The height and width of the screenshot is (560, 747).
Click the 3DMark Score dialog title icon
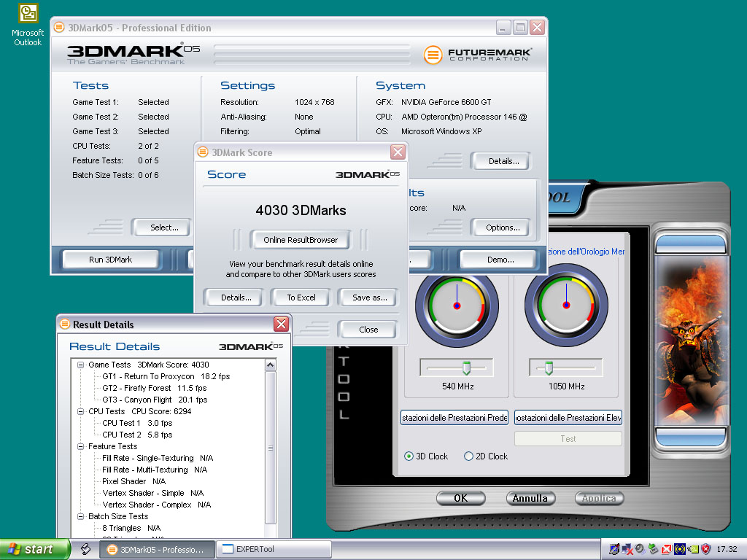(x=203, y=152)
